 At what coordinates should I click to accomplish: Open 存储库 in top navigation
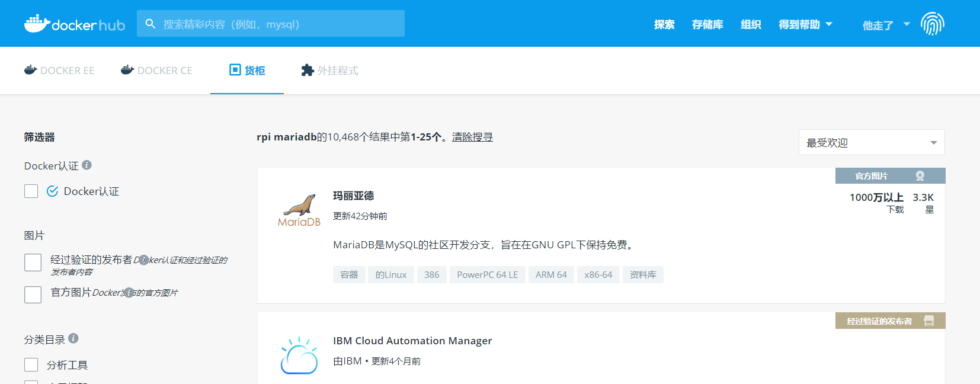coord(707,24)
